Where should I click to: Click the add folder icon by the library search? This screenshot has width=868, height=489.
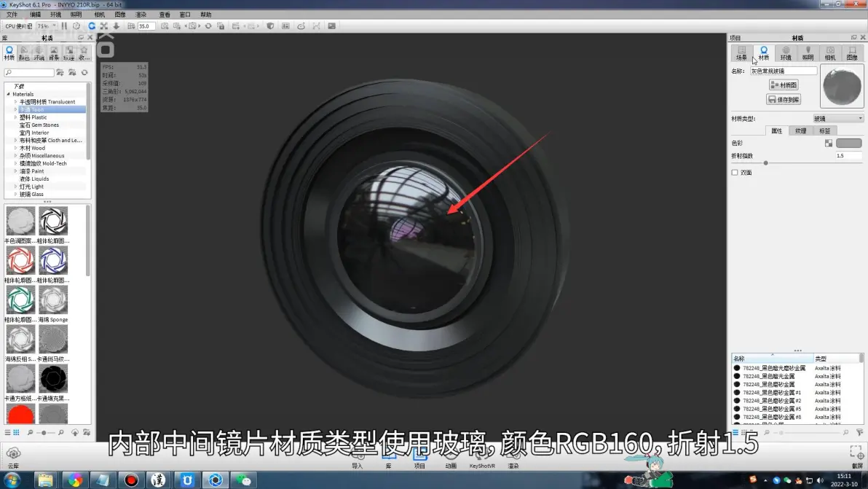click(x=60, y=73)
